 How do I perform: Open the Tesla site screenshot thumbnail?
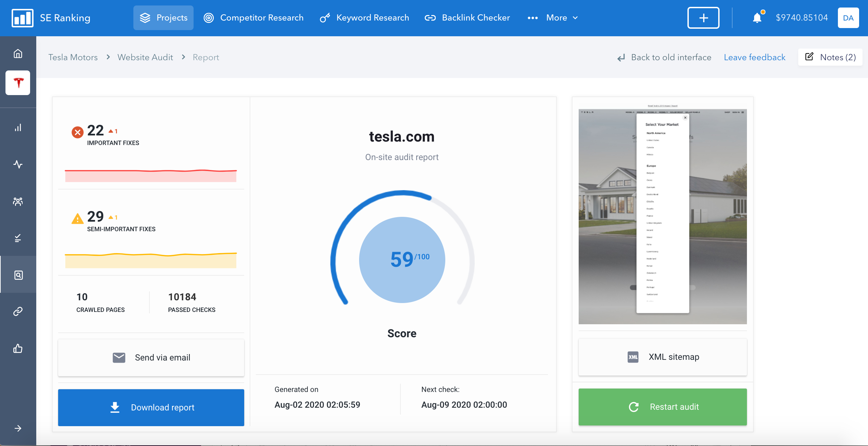click(x=662, y=214)
